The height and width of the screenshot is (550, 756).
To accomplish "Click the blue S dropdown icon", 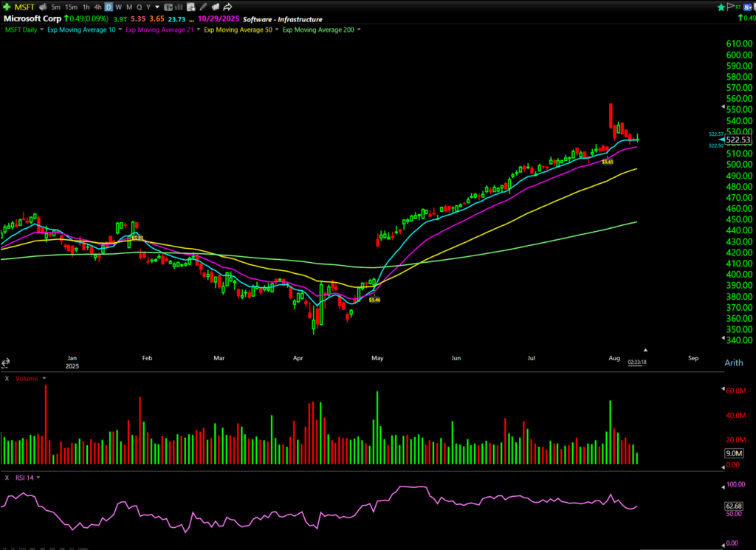I will click(747, 7).
